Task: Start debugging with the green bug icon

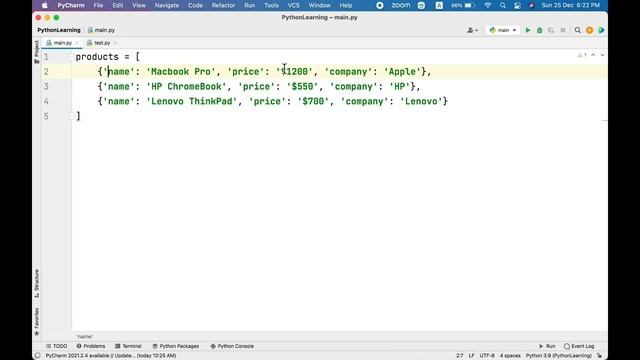Action: [x=540, y=30]
